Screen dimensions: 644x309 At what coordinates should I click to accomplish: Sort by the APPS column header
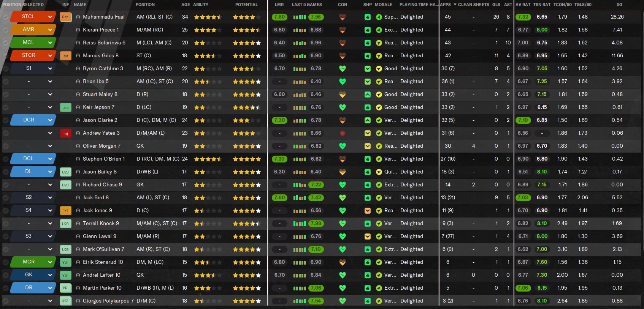tap(445, 5)
